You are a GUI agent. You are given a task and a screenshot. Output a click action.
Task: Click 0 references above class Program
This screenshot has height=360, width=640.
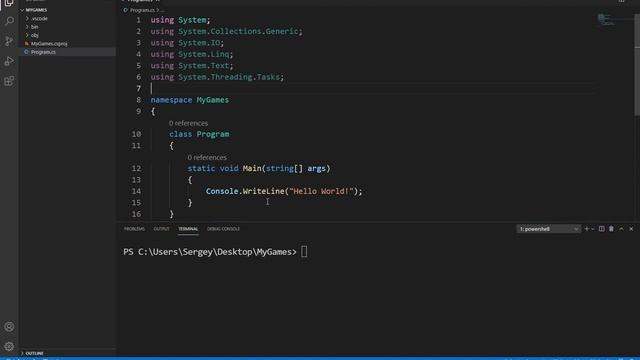pos(188,123)
